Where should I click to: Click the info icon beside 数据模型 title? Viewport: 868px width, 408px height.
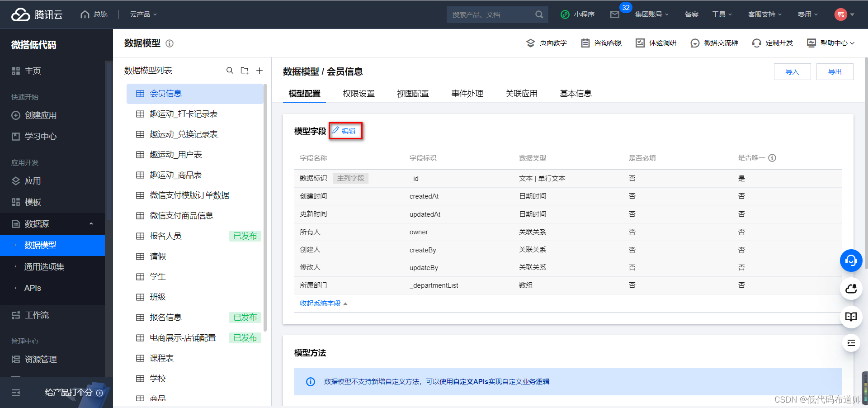170,43
